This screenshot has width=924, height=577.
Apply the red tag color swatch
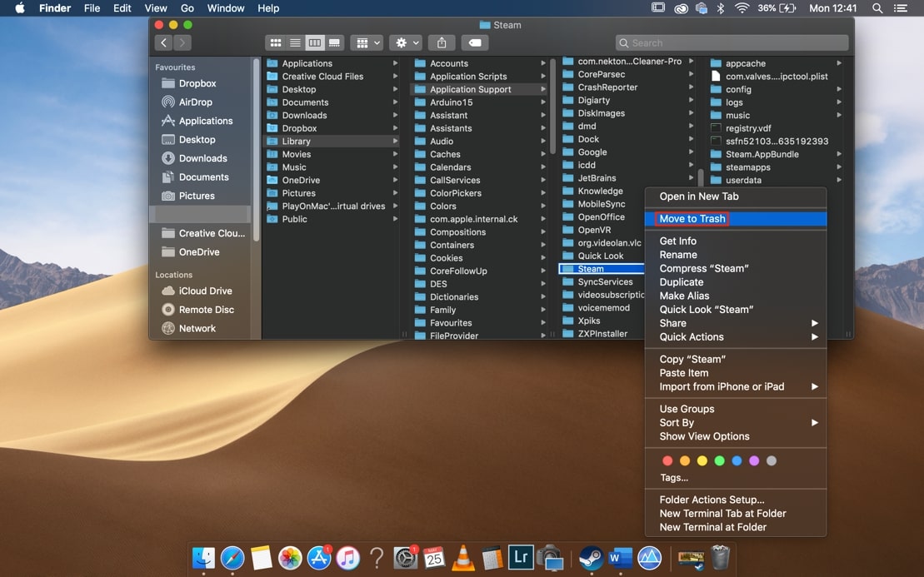point(667,460)
